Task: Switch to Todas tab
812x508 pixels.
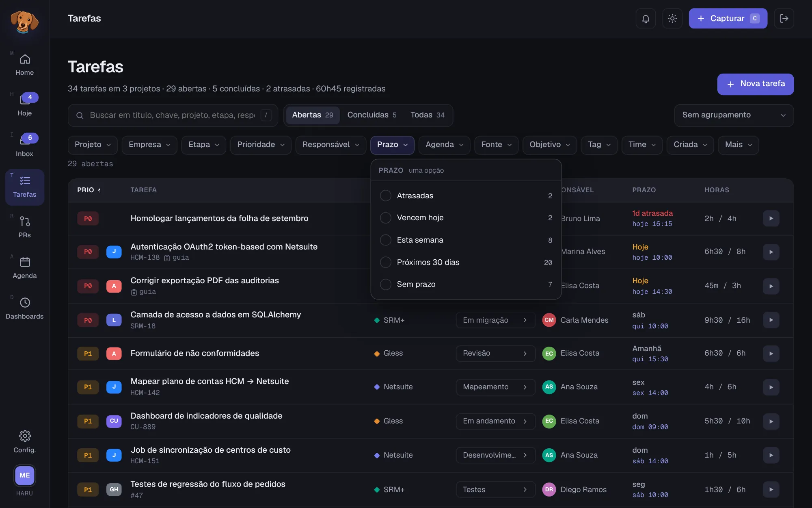Action: [428, 115]
